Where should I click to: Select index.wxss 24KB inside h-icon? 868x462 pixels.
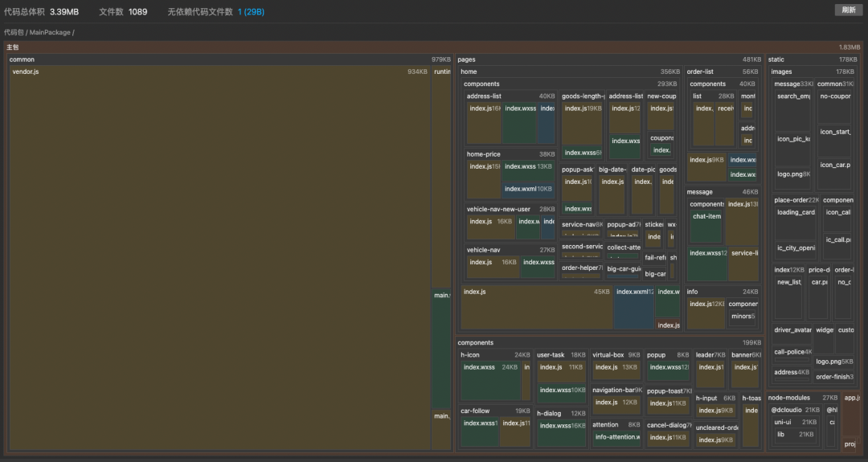(x=490, y=381)
